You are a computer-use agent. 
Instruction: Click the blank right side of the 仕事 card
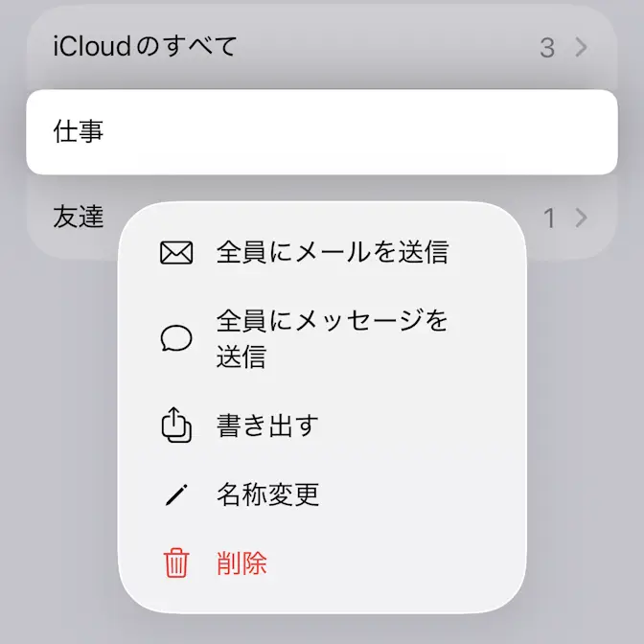479,132
